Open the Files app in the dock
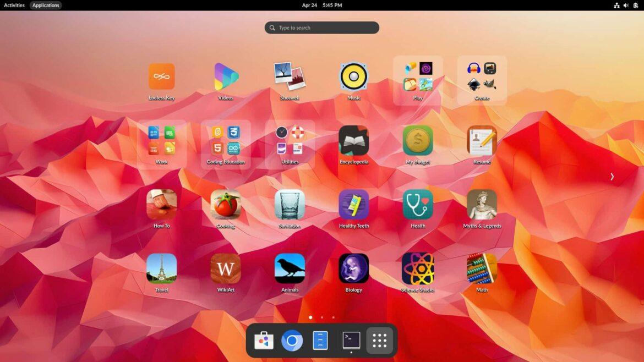Viewport: 644px width, 362px height. [x=320, y=340]
